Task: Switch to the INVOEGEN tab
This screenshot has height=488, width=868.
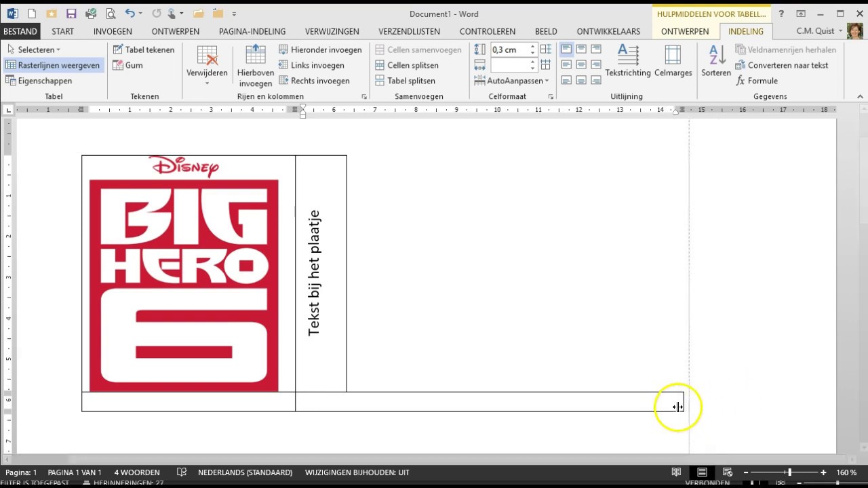Action: [x=113, y=31]
